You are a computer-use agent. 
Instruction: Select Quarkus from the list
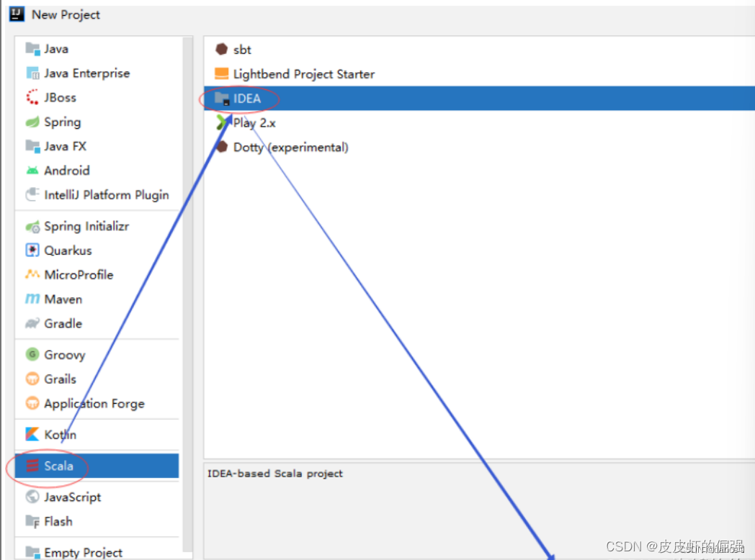pyautogui.click(x=68, y=250)
